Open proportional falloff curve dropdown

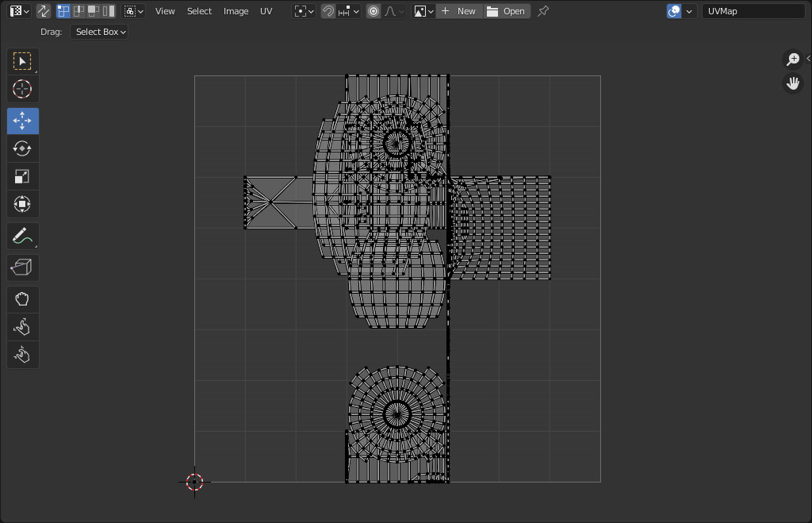pos(394,11)
